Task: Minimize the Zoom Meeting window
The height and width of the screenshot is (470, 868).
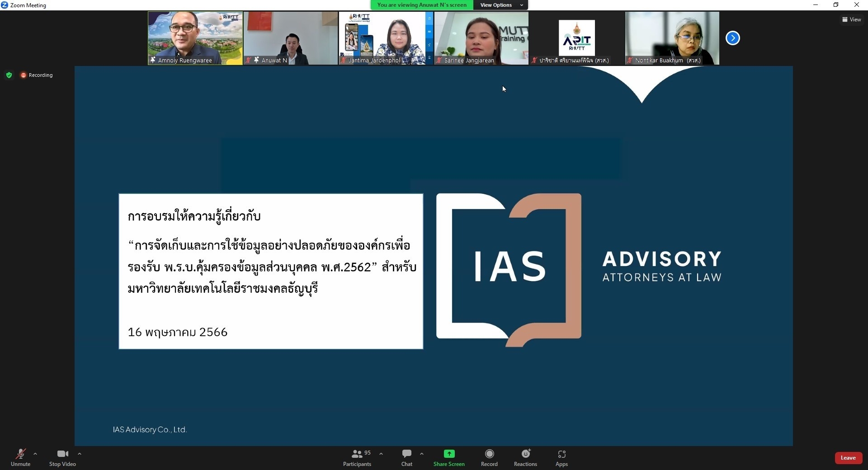Action: pos(816,5)
